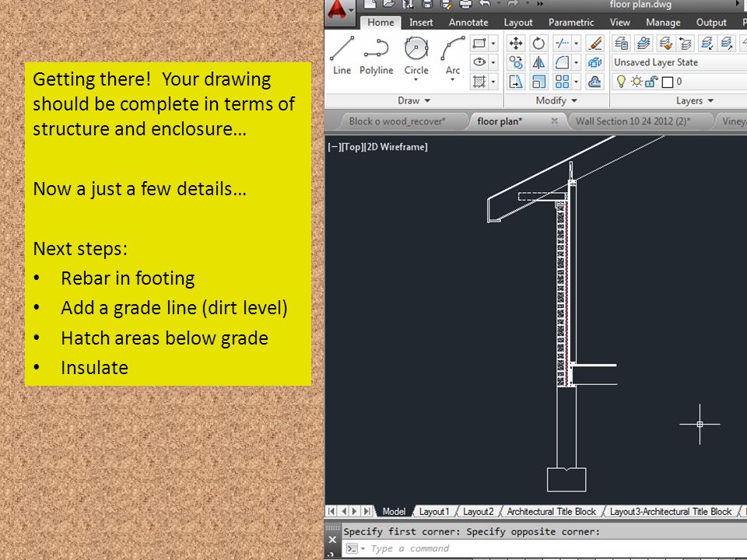This screenshot has height=560, width=747.
Task: Select the Line draw tool
Action: [x=342, y=56]
